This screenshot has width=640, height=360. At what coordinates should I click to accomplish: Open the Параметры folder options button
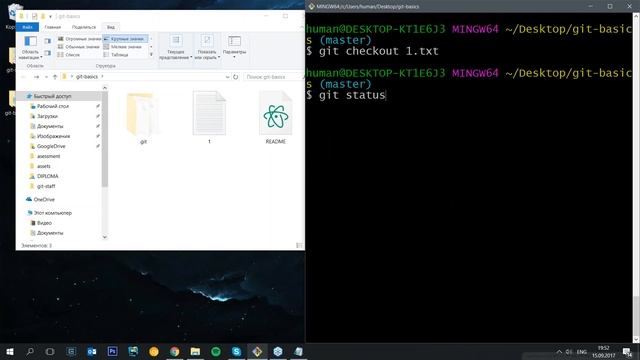coord(234,46)
